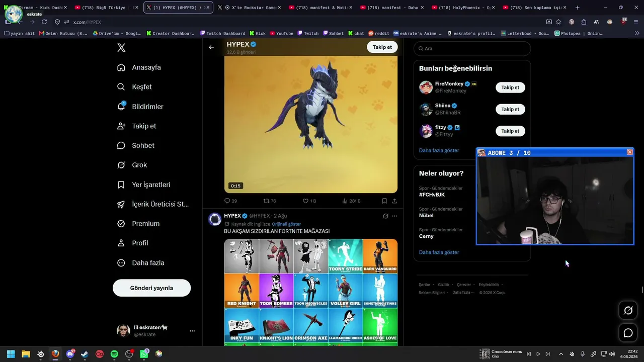Open WhatsApp from the taskbar
Screen dimensions: 644x362
click(x=144, y=354)
